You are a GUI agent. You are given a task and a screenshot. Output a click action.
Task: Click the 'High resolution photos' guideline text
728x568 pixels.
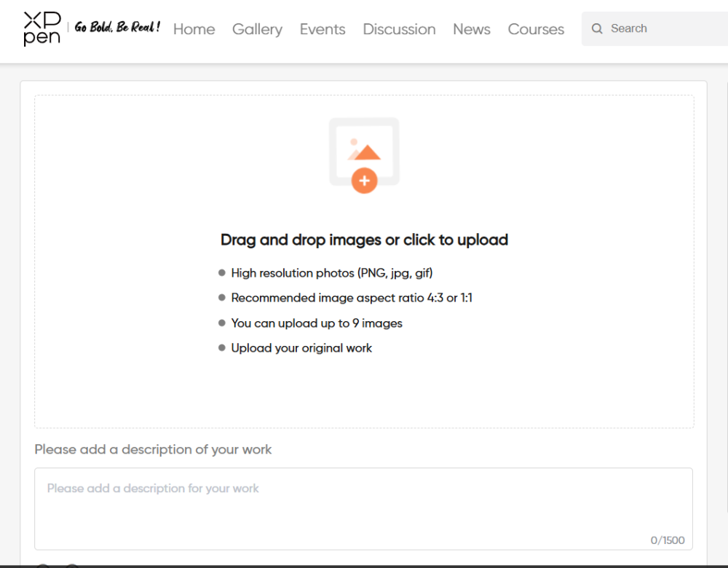331,273
